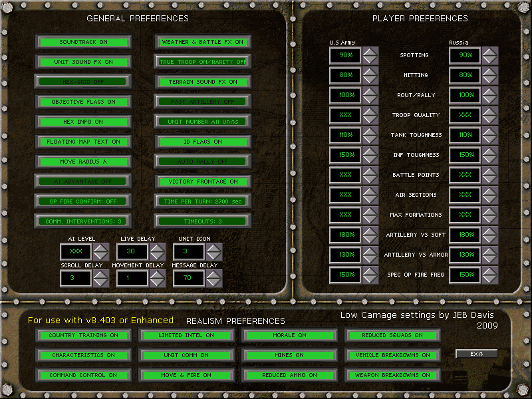Toggle Weather & Battle FX On
Image resolution: width=532 pixels, height=399 pixels.
(x=203, y=42)
